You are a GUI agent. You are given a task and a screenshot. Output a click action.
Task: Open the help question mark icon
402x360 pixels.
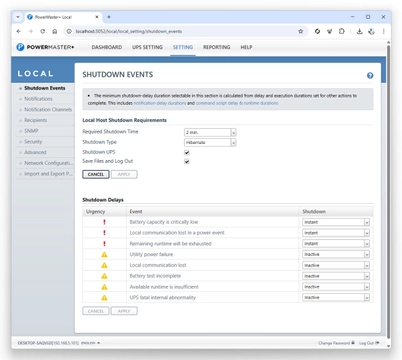click(x=370, y=76)
